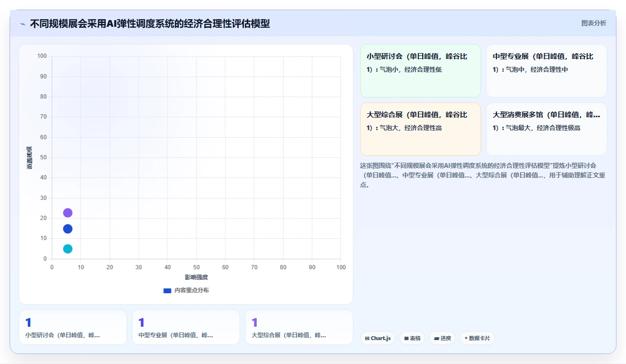Screen dimensions: 626x364
Task: Select the 表格 tag
Action: pyautogui.click(x=412, y=338)
